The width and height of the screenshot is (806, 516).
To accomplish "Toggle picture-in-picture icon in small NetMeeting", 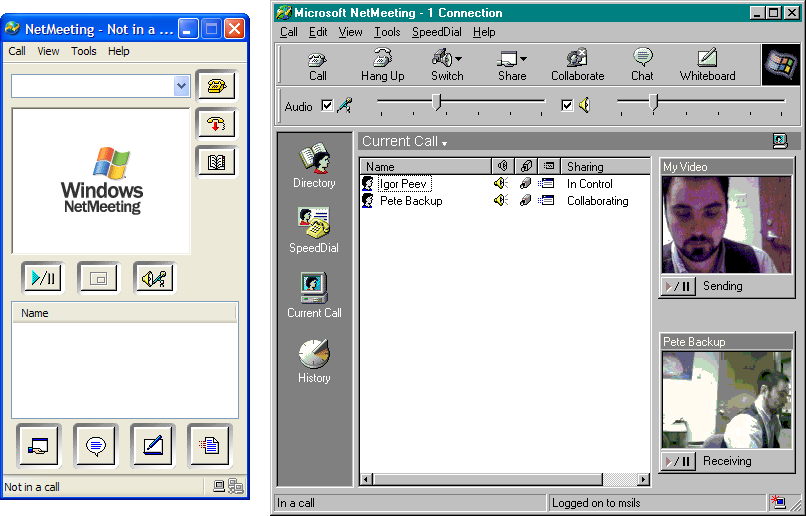I will (99, 278).
